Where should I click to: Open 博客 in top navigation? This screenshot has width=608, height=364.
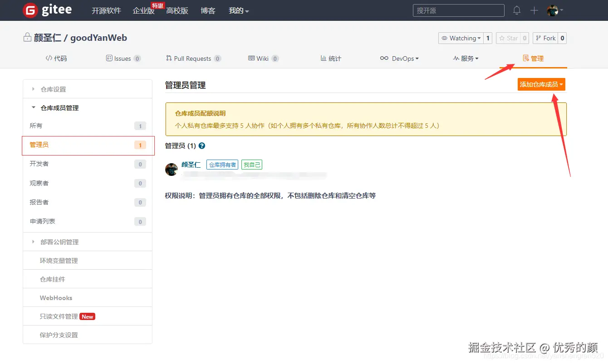[208, 10]
